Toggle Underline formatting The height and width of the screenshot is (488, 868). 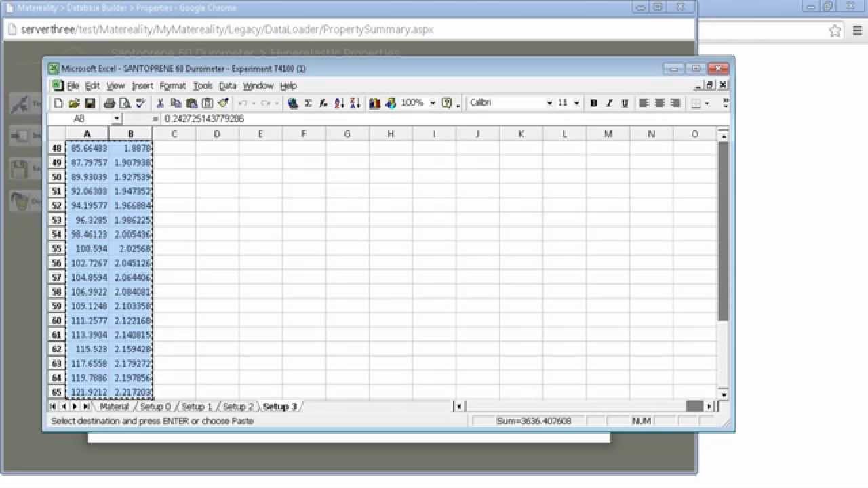[x=625, y=103]
